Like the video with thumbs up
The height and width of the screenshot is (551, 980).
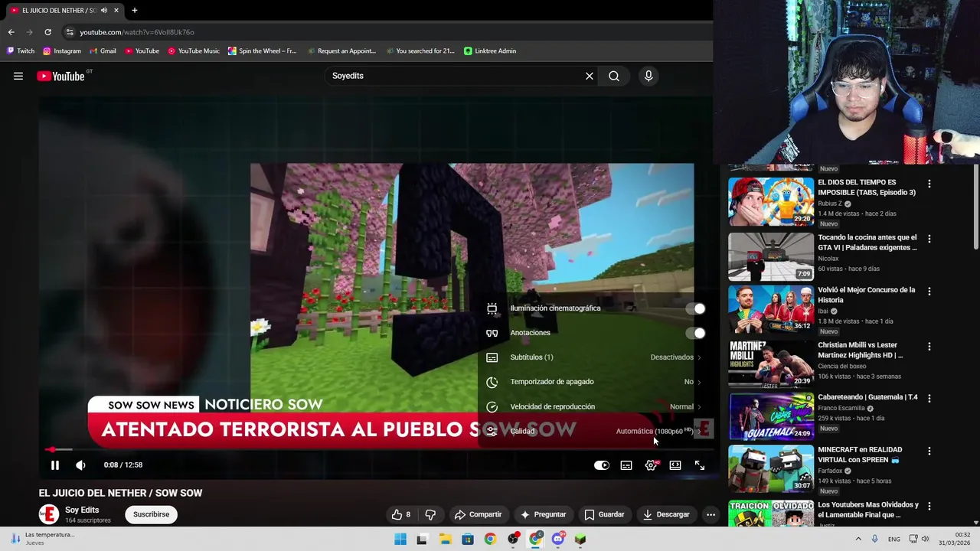click(401, 514)
